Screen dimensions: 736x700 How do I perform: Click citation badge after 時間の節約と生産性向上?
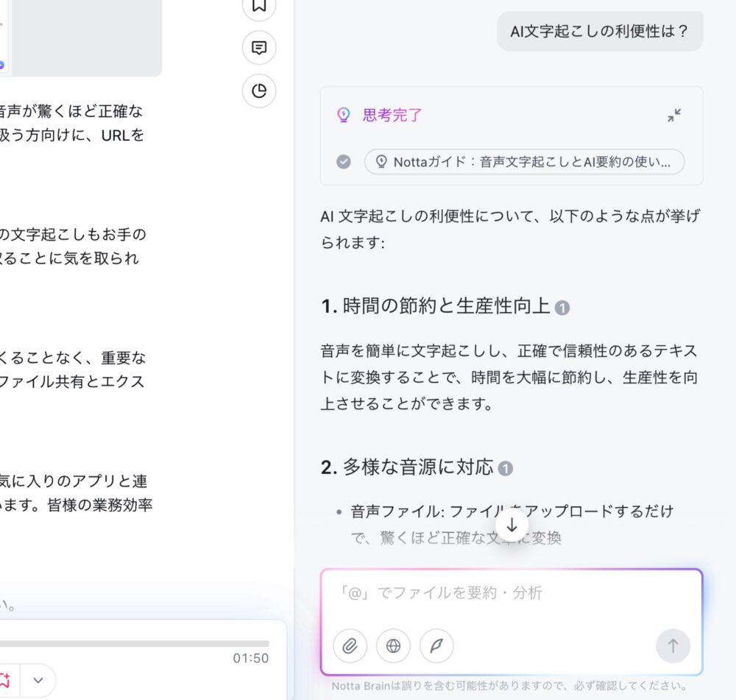click(x=562, y=308)
